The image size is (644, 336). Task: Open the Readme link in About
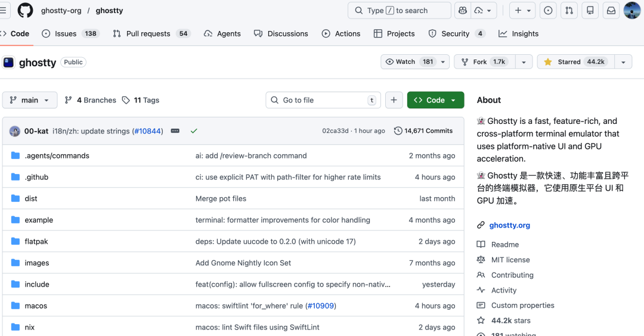pyautogui.click(x=505, y=244)
